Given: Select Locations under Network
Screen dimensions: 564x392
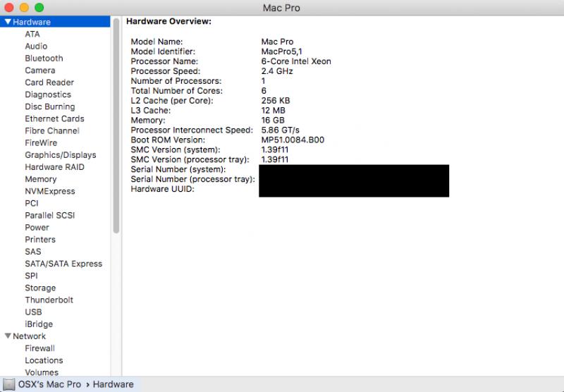Looking at the screenshot, I should click(x=44, y=360).
